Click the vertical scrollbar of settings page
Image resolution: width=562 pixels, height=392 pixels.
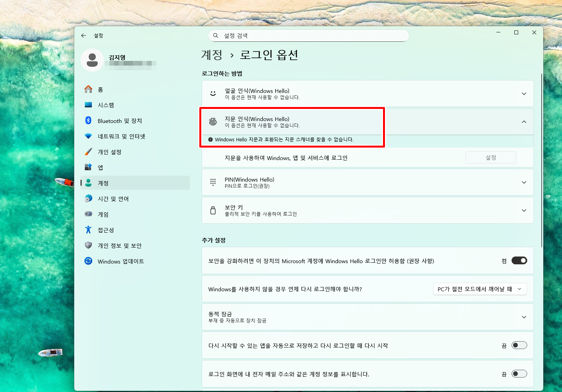click(542, 160)
